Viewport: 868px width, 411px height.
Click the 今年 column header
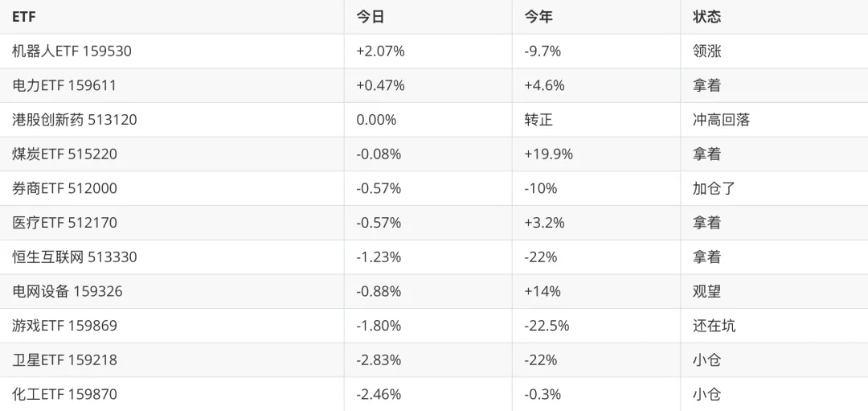coord(538,17)
